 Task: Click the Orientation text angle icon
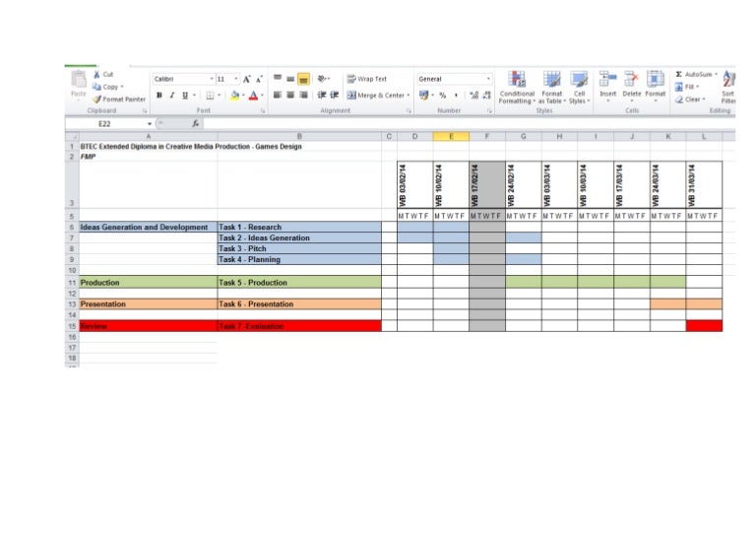click(x=323, y=79)
